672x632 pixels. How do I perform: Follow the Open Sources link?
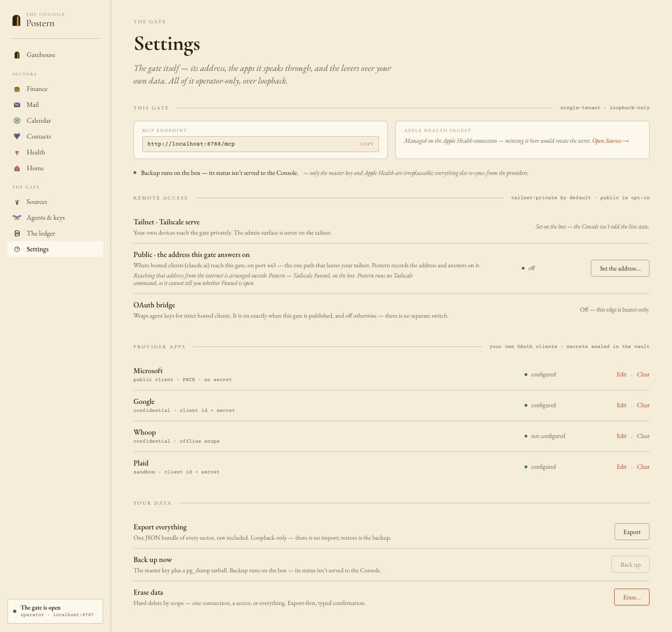(x=610, y=141)
